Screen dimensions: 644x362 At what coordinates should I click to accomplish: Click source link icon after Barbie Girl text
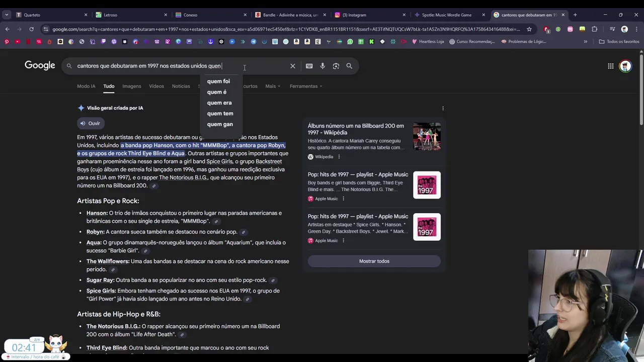point(145,251)
